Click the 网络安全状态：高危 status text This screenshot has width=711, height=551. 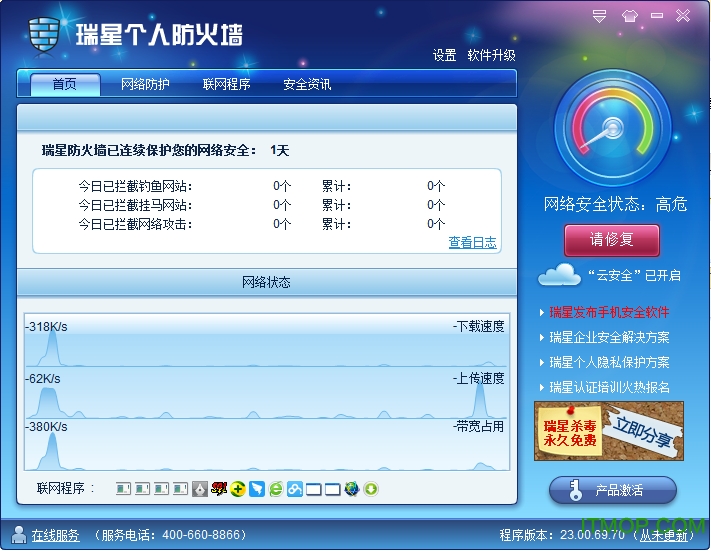[615, 205]
